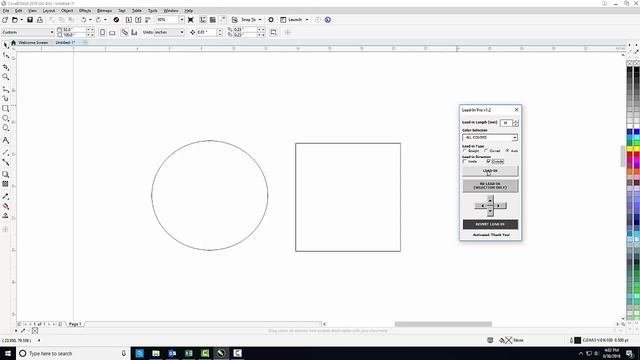640x360 pixels.
Task: Select the Rectangle tool
Action: [x=6, y=109]
